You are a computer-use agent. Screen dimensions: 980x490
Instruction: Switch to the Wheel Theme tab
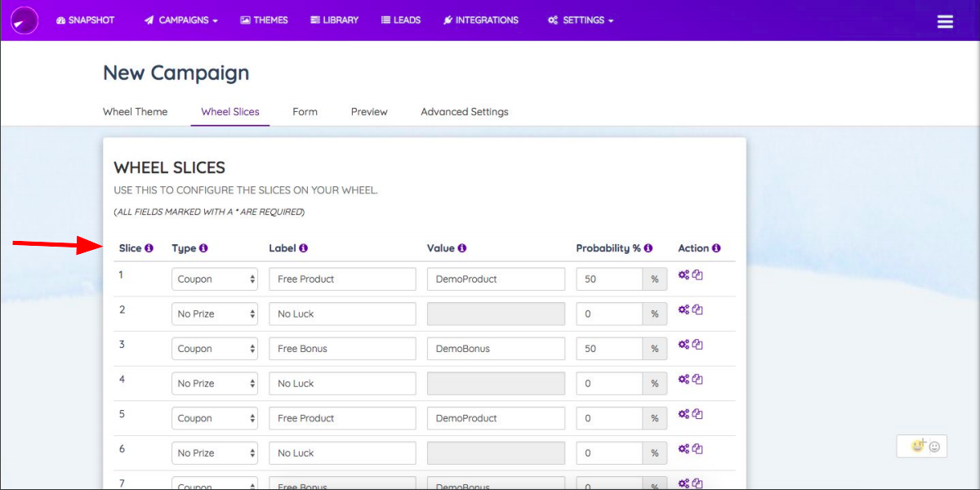[x=136, y=112]
